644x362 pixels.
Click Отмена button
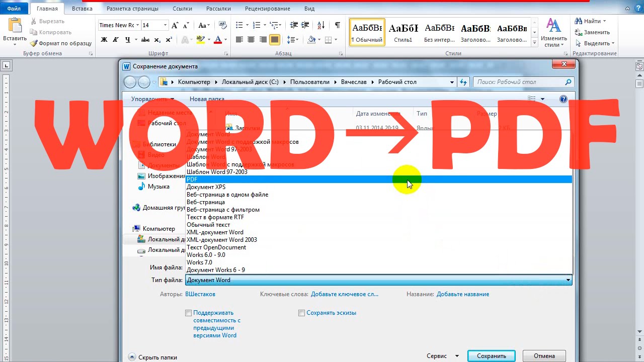pyautogui.click(x=544, y=356)
